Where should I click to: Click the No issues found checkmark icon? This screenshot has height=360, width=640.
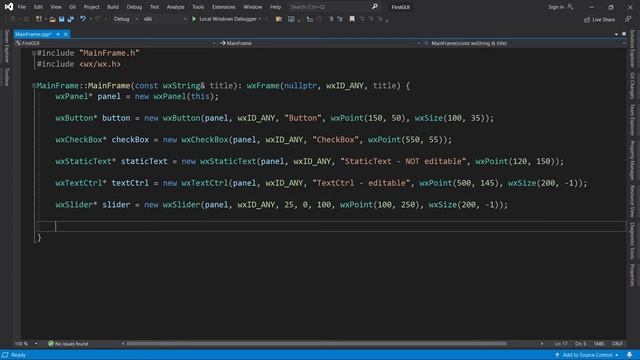[x=51, y=344]
